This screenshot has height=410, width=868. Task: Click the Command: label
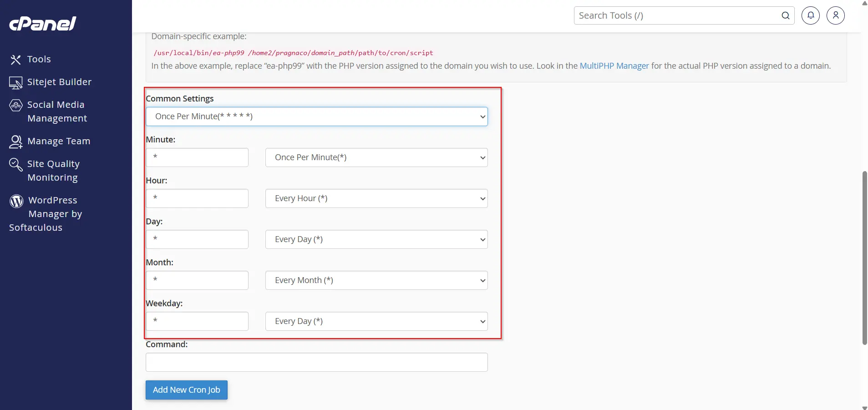coord(167,344)
